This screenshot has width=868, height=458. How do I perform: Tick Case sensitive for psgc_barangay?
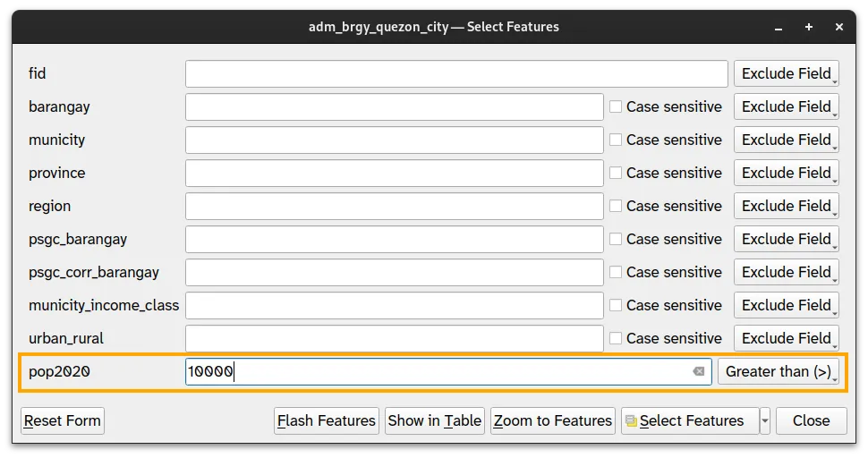[x=616, y=239]
